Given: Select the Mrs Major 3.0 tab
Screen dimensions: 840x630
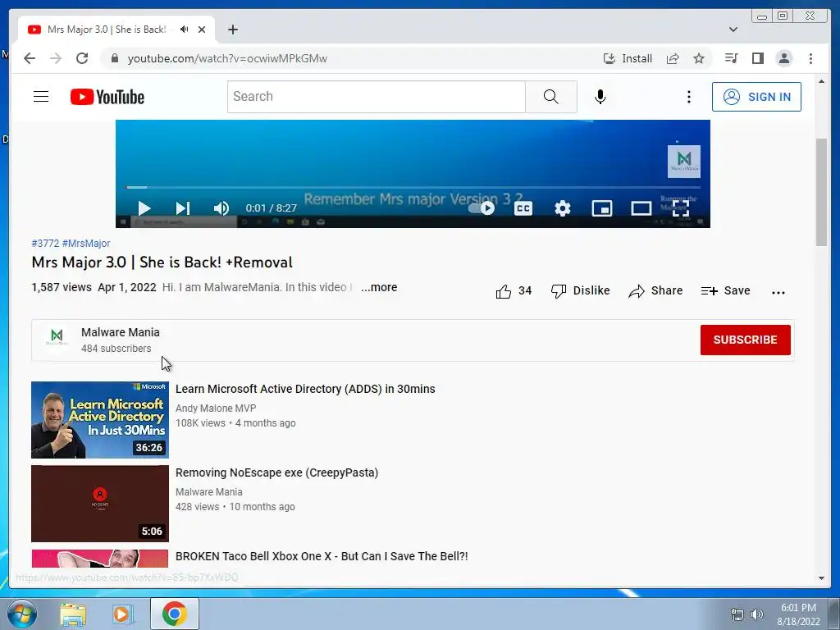Looking at the screenshot, I should [116, 30].
